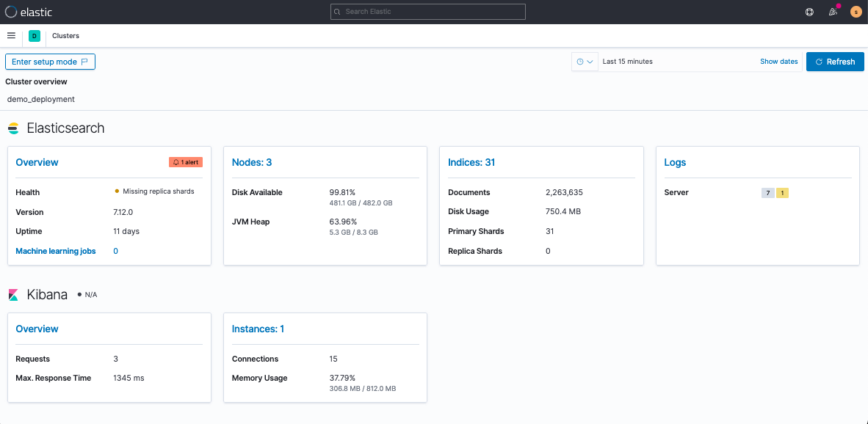
Task: Open the user avatar menu
Action: click(x=856, y=12)
